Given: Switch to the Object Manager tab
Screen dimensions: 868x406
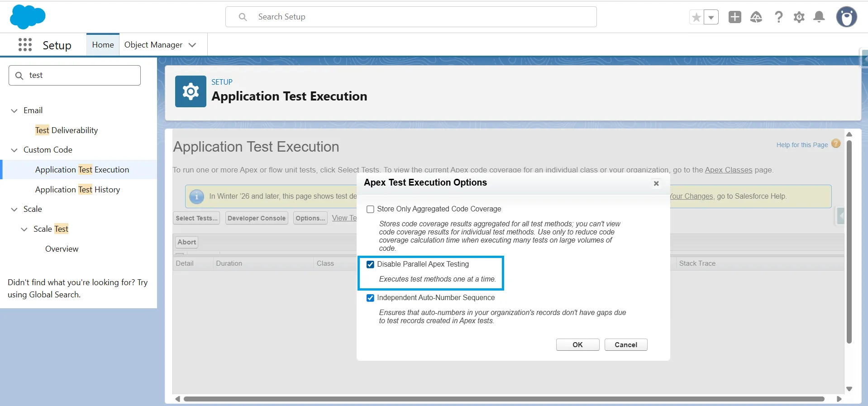Looking at the screenshot, I should pyautogui.click(x=153, y=45).
